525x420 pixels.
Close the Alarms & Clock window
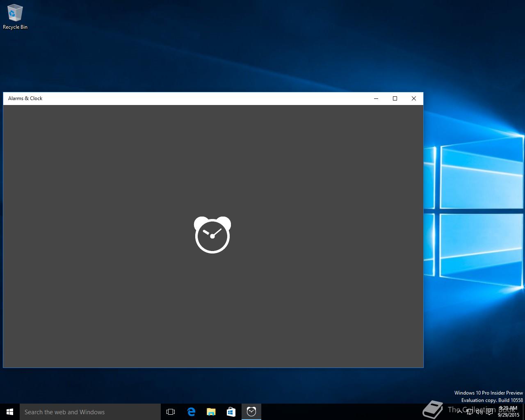(x=414, y=98)
